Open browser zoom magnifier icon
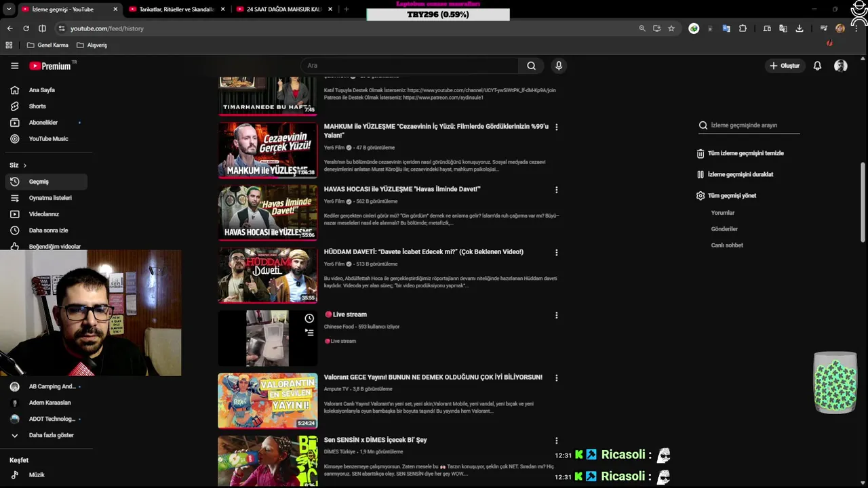Image resolution: width=868 pixels, height=488 pixels. [642, 28]
